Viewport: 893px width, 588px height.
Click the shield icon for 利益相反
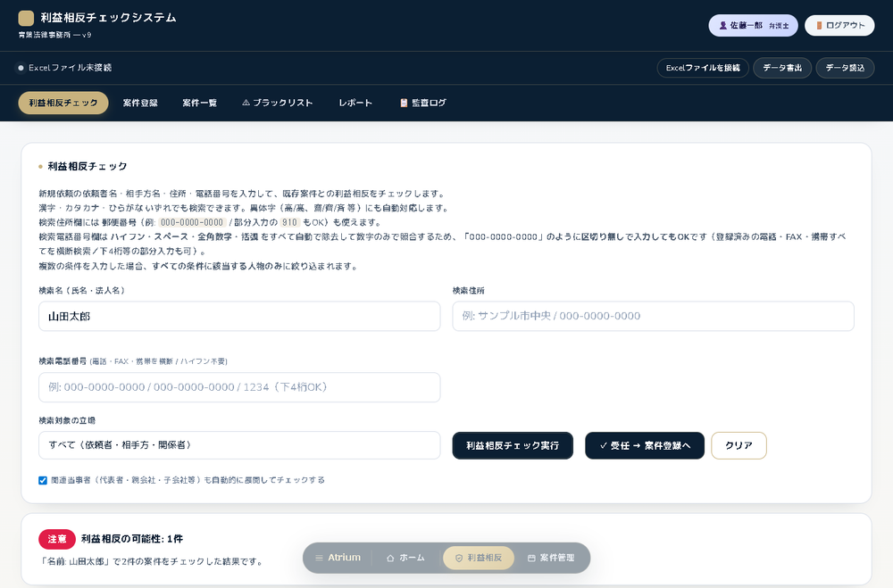459,558
